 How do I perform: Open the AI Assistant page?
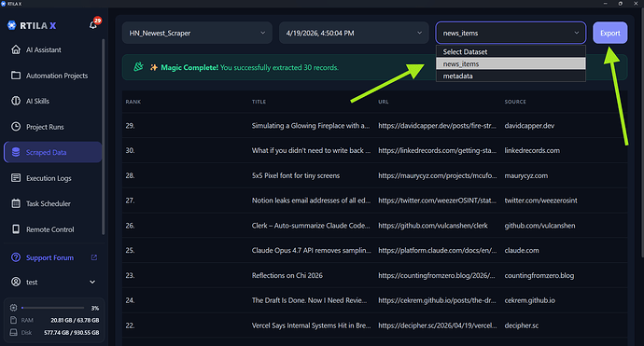[x=52, y=49]
